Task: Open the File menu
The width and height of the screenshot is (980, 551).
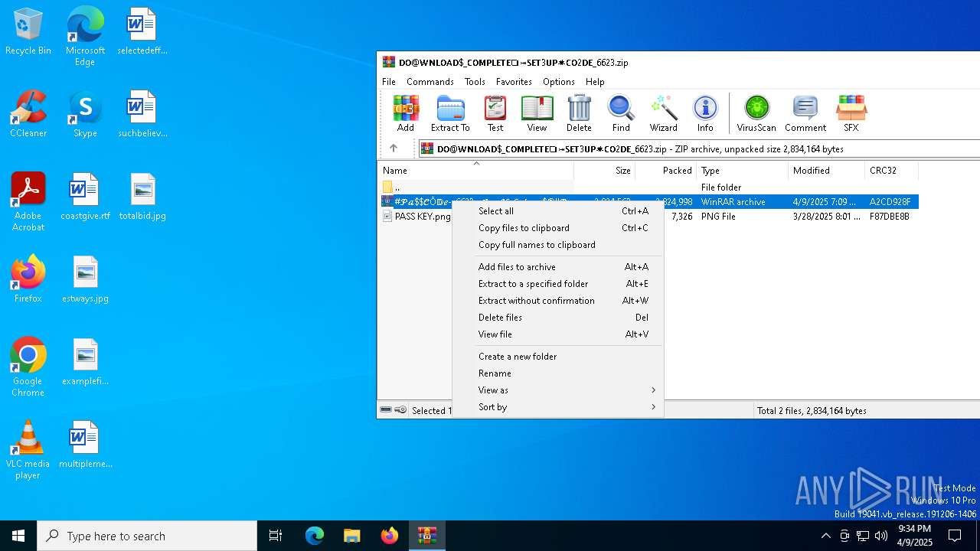Action: coord(389,81)
